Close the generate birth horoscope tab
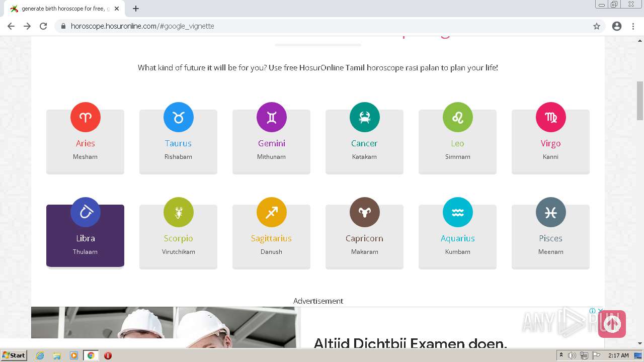This screenshot has width=644, height=362. [117, 9]
